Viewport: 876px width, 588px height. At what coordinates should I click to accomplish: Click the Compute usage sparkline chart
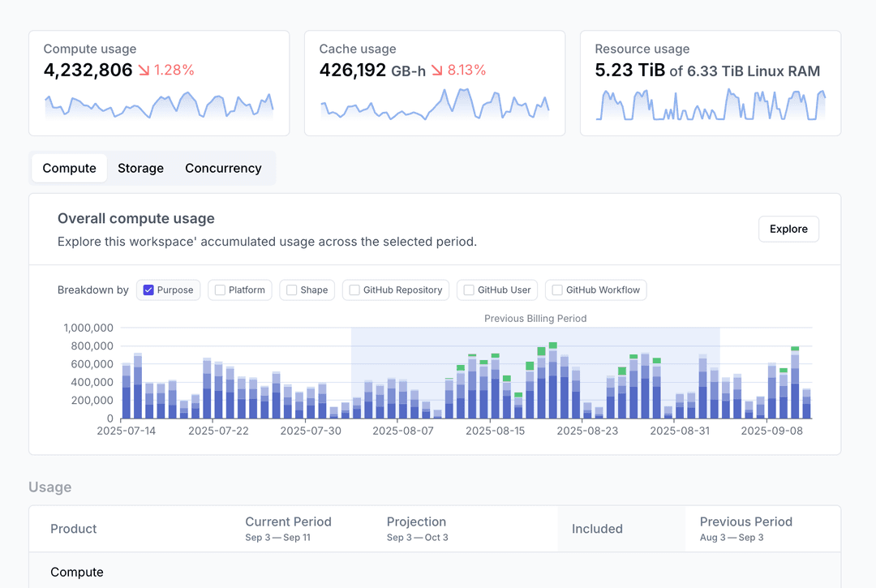(x=159, y=106)
